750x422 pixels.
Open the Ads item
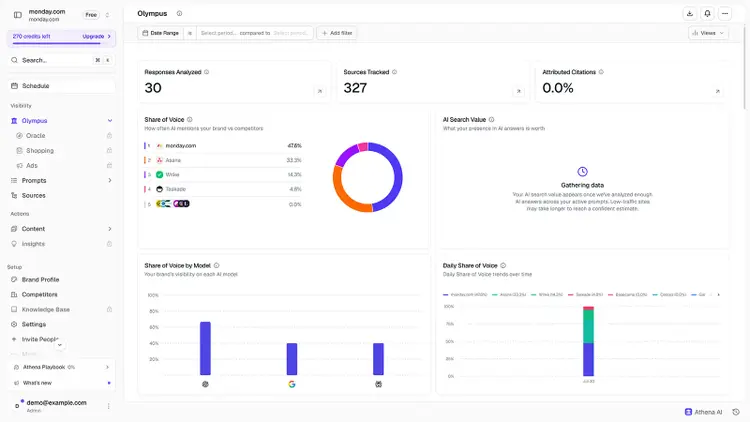click(x=32, y=166)
